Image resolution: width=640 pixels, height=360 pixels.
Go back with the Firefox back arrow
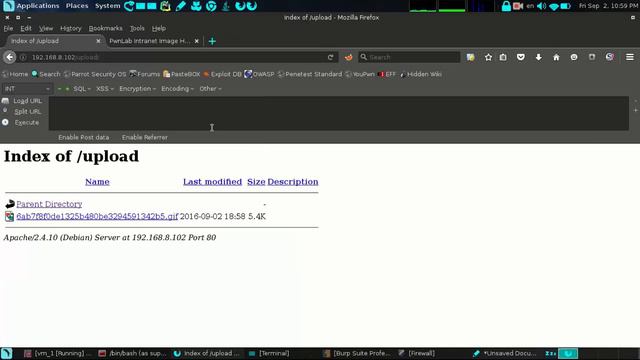10,57
